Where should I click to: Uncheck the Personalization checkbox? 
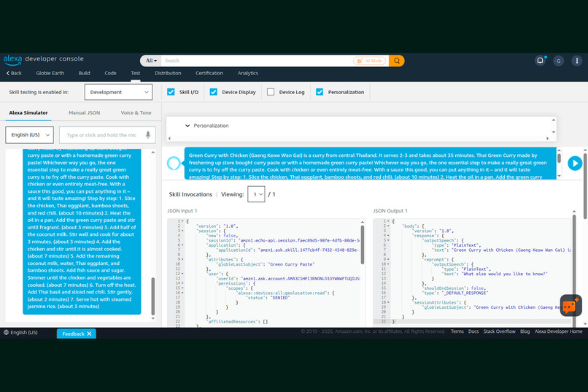(x=320, y=92)
